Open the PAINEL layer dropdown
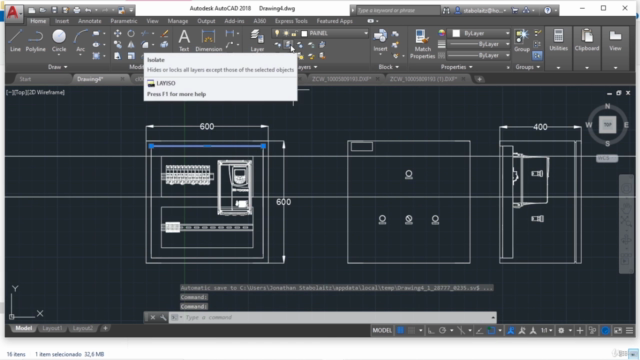 [x=320, y=33]
